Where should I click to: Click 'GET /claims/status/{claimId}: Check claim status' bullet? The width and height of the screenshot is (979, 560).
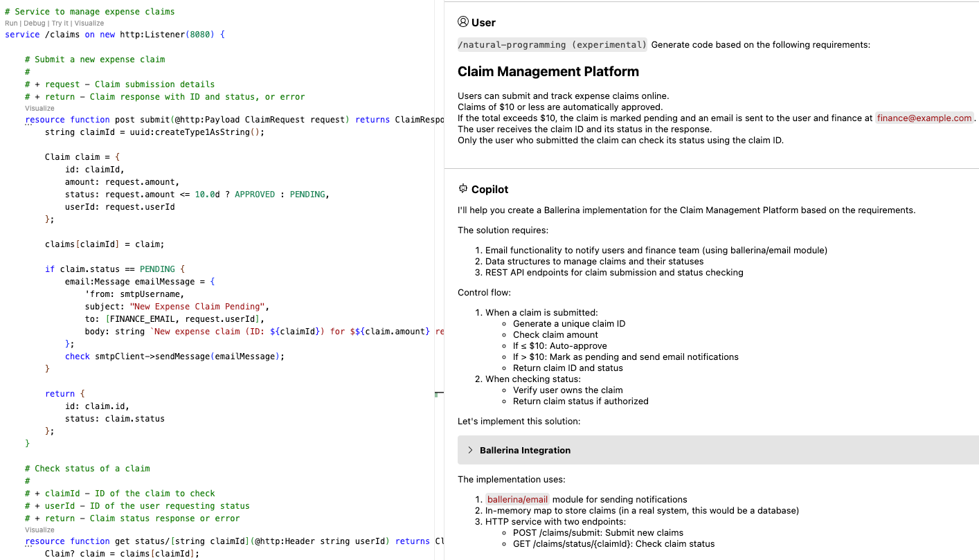(614, 543)
